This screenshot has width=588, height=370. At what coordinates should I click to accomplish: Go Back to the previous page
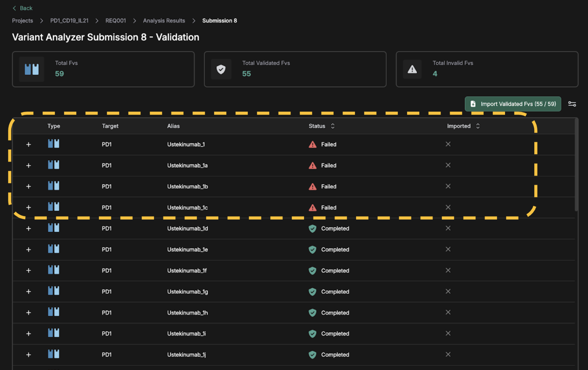pos(23,8)
